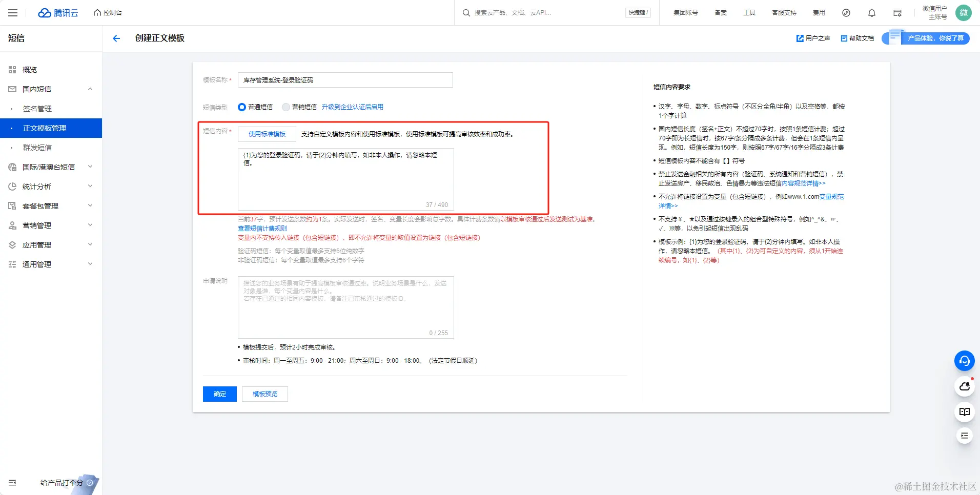980x495 pixels.
Task: Click the 确定 confirm button
Action: [x=220, y=394]
